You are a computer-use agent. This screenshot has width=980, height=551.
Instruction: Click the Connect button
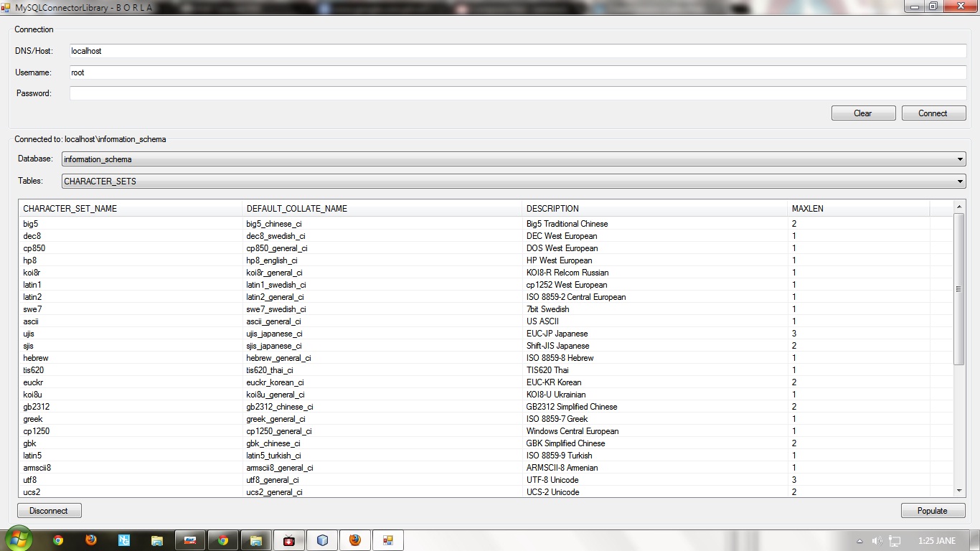(933, 113)
